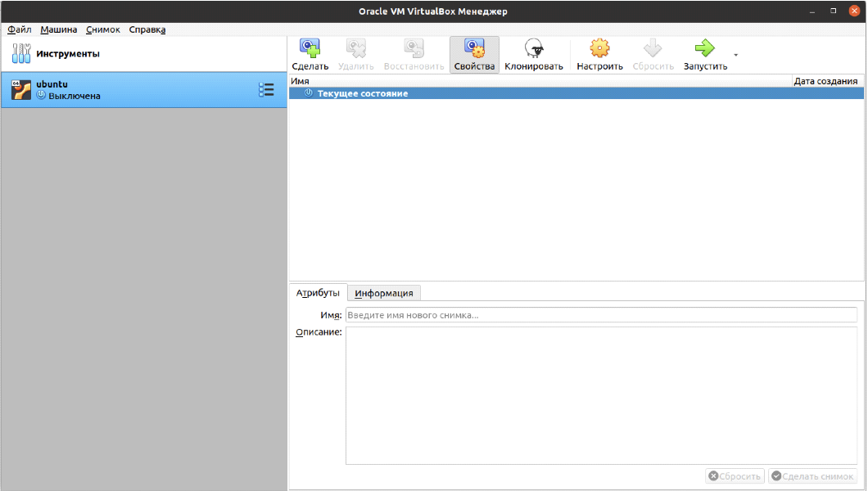Viewport: 868px width, 491px height.
Task: Click the Сделать (take snapshot) toolbar icon
Action: point(310,48)
